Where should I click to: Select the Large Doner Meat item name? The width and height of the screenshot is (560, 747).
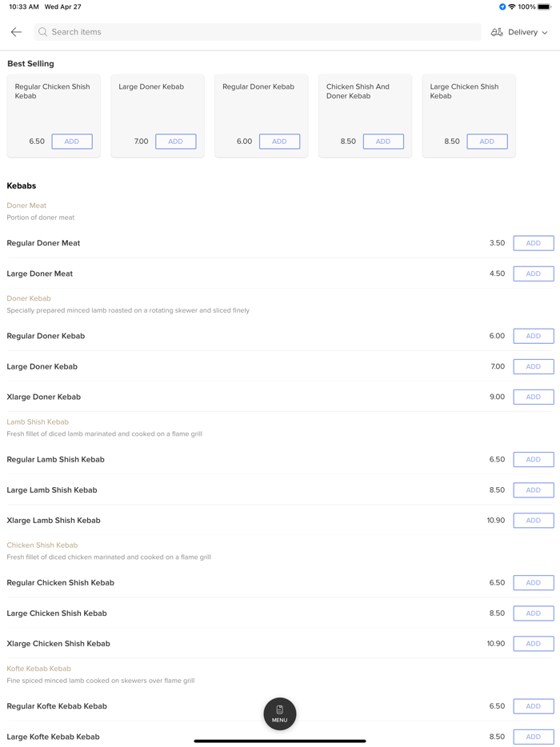click(39, 274)
